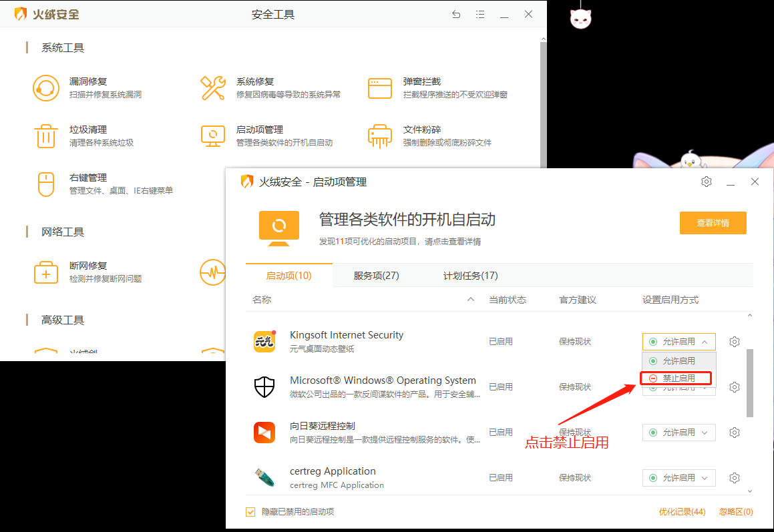Image resolution: width=774 pixels, height=532 pixels.
Task: Open the 启动项管理 monitor icon in 安全工具
Action: (x=213, y=136)
